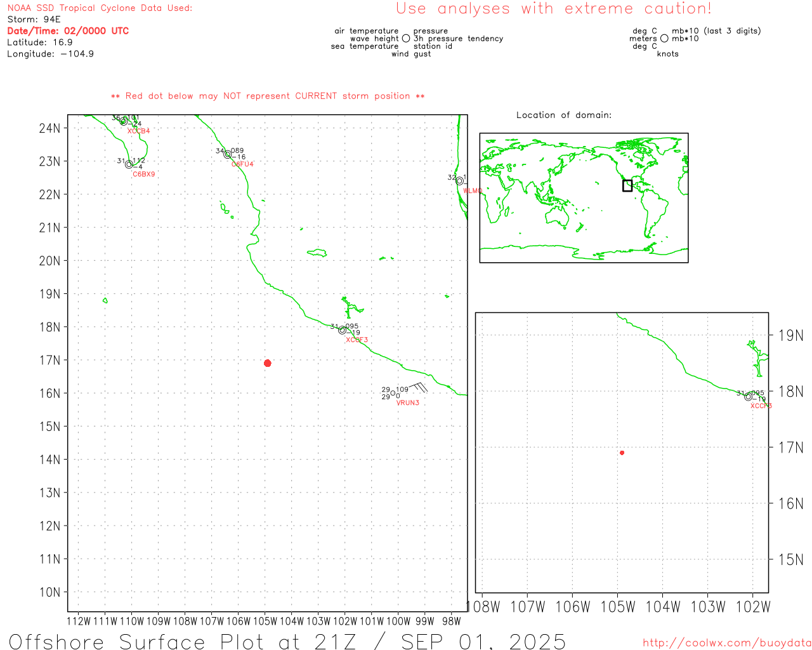Select the VRUN3 station circle marker
Image resolution: width=812 pixels, height=650 pixels.
tap(393, 394)
